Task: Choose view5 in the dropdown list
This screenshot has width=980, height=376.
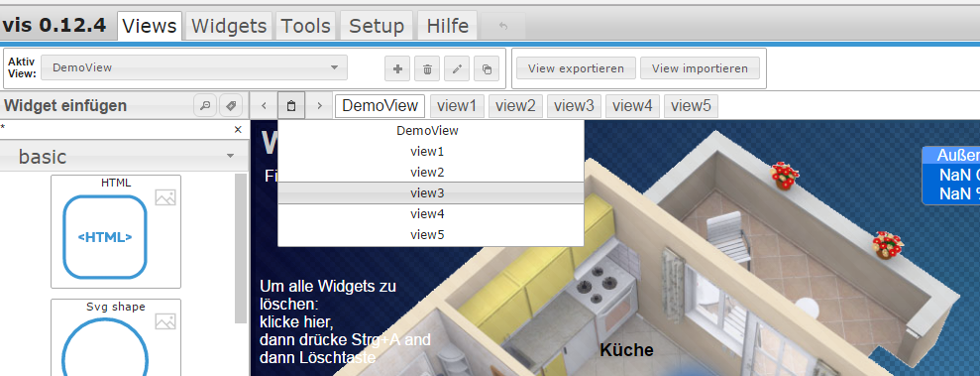Action: click(x=431, y=234)
